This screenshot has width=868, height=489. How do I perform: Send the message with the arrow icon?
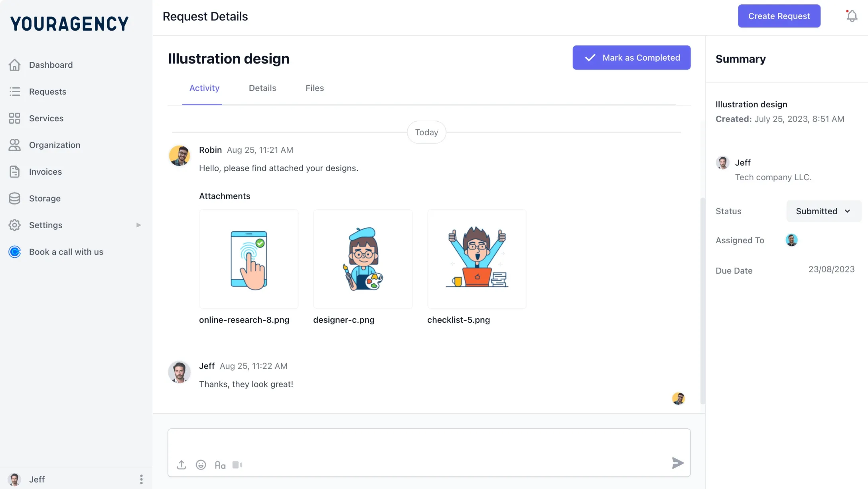coord(677,463)
